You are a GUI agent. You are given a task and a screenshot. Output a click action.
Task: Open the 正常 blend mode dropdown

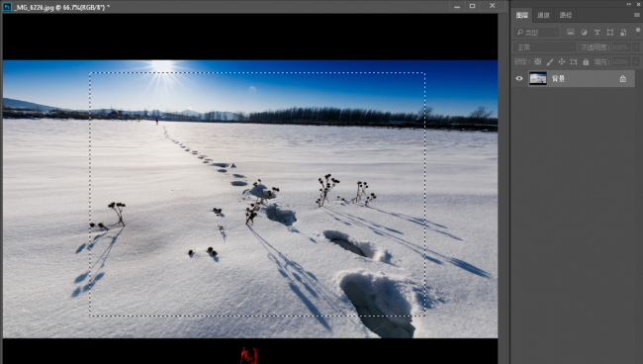pyautogui.click(x=545, y=47)
